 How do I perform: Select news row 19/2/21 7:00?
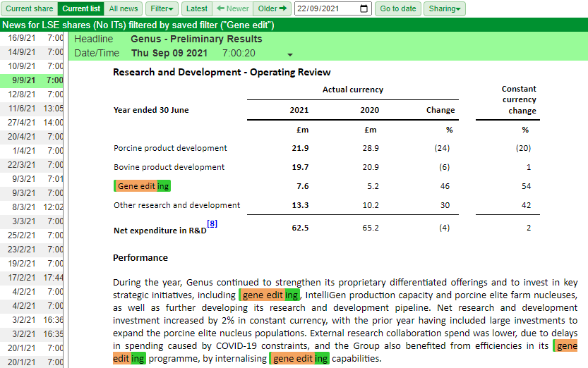click(32, 264)
